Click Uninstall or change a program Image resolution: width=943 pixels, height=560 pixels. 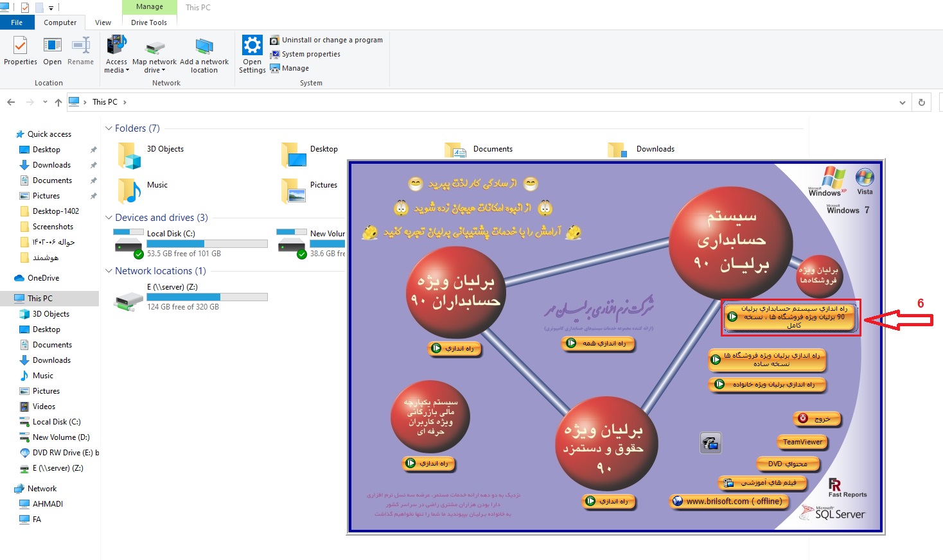pyautogui.click(x=326, y=40)
